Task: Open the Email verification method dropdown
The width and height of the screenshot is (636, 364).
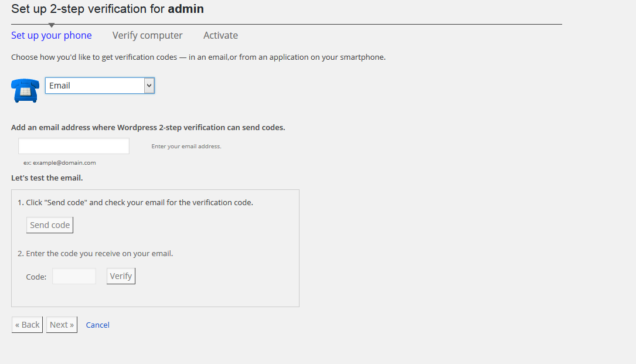Action: click(x=95, y=86)
